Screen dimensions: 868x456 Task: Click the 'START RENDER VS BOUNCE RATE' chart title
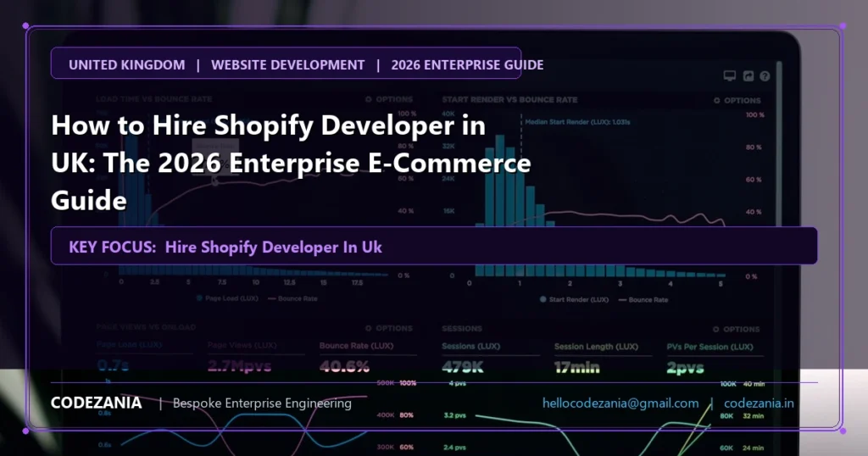pos(509,100)
